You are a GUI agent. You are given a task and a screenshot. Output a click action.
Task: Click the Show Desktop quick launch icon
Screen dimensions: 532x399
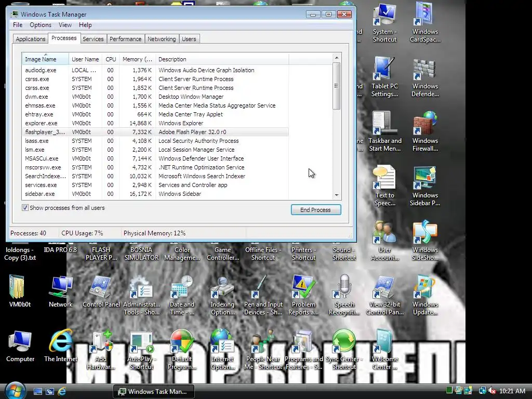(x=37, y=391)
